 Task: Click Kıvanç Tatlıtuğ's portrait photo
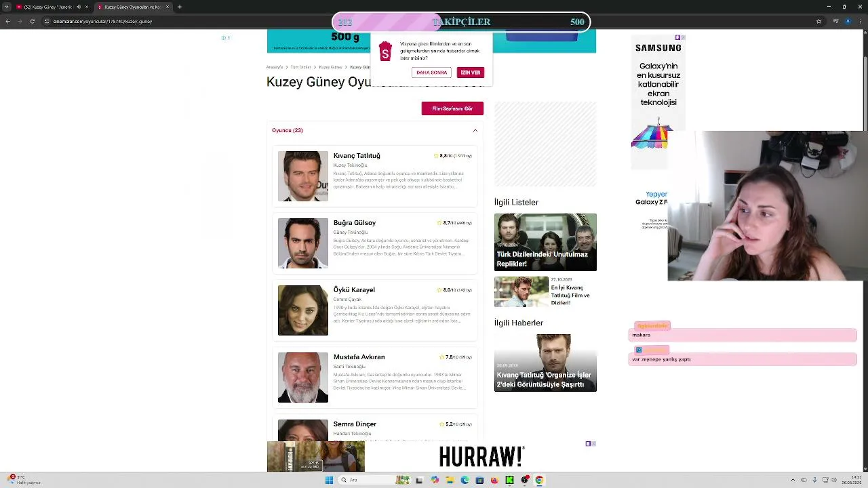pos(303,176)
